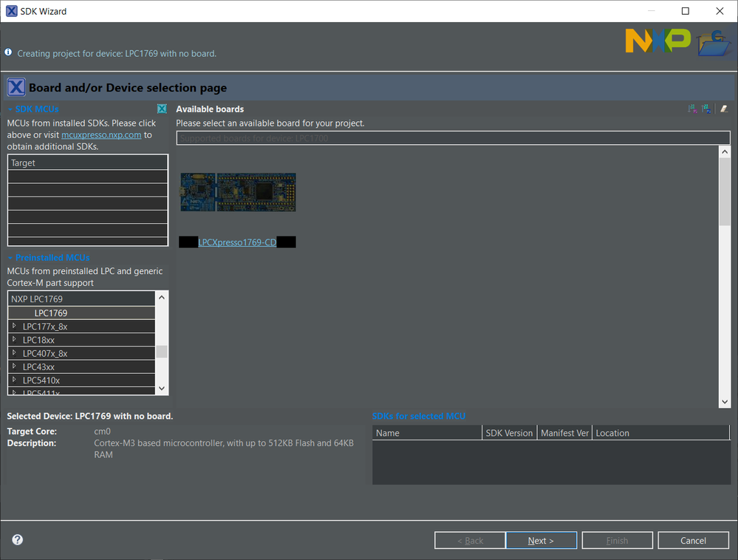
Task: Click the SDK Version column header
Action: (x=509, y=433)
